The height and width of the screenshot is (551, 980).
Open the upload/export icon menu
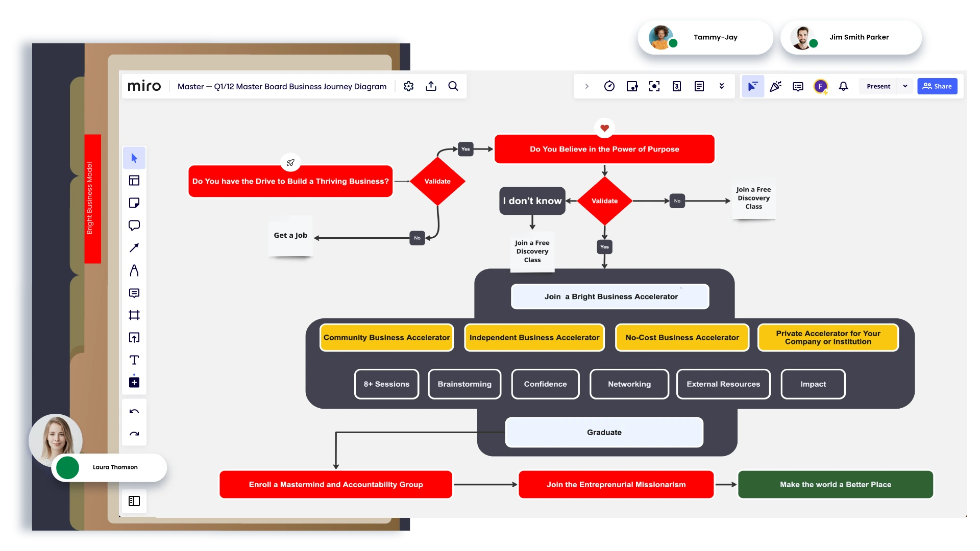tap(431, 86)
